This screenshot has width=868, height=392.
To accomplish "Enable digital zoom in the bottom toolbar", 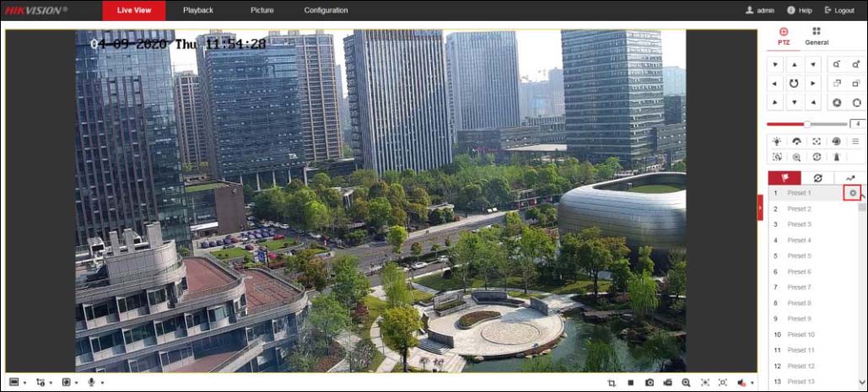I will click(686, 383).
